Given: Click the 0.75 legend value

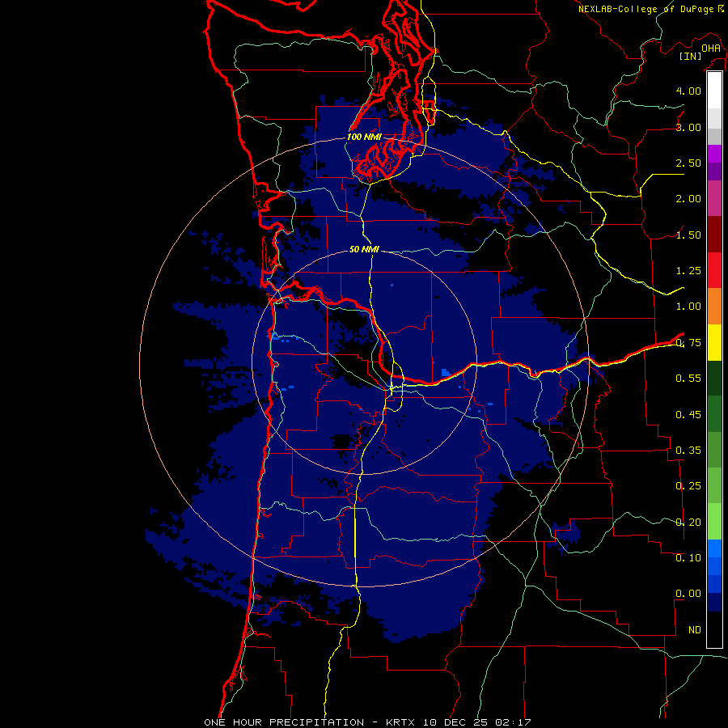Looking at the screenshot, I should (688, 343).
